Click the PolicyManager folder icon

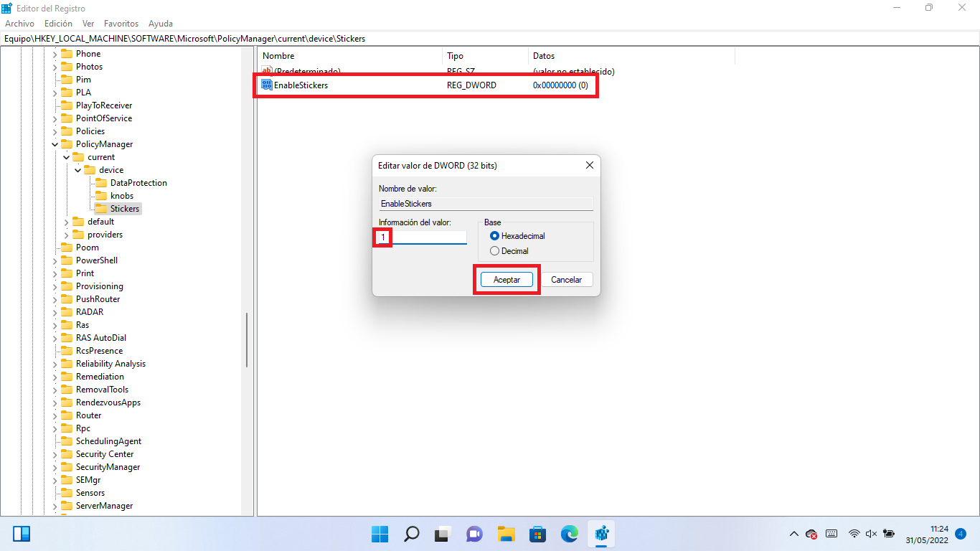click(x=66, y=144)
